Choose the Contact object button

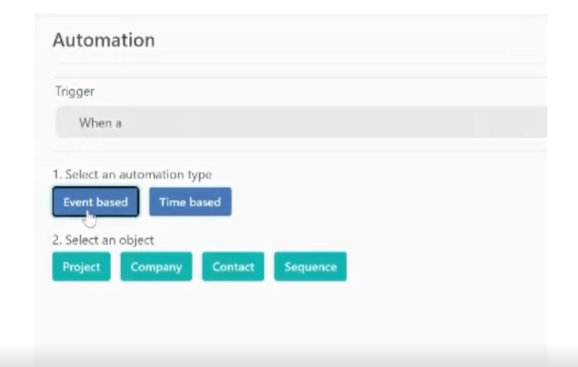click(233, 266)
